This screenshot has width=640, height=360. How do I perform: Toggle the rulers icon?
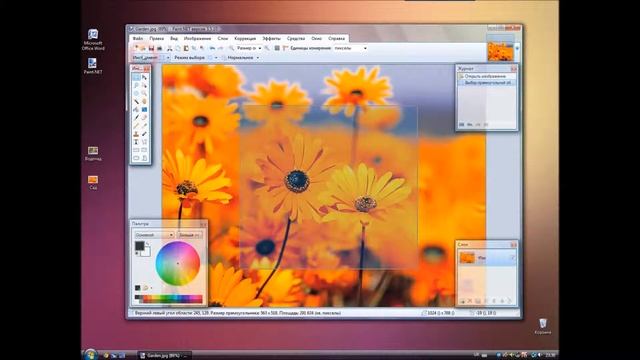click(285, 48)
